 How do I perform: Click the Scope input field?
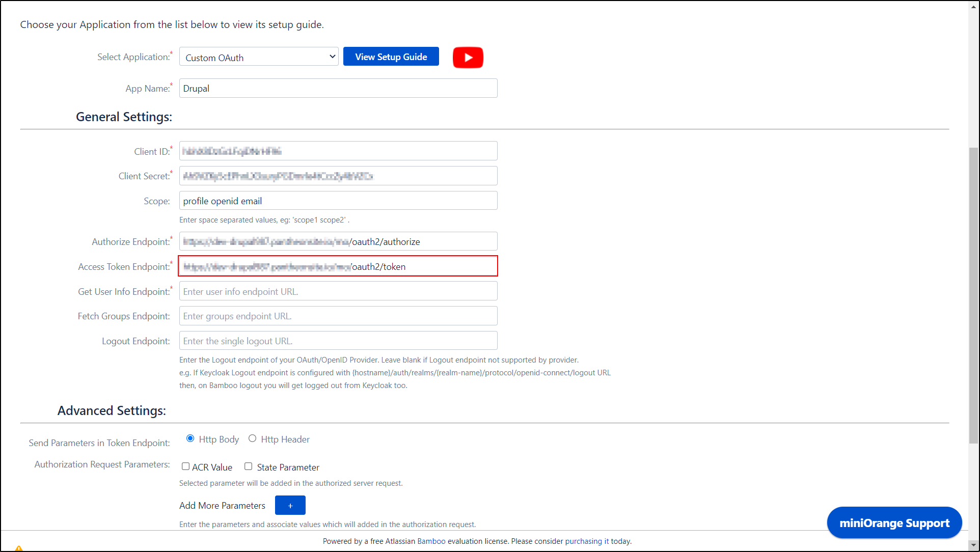pyautogui.click(x=338, y=201)
